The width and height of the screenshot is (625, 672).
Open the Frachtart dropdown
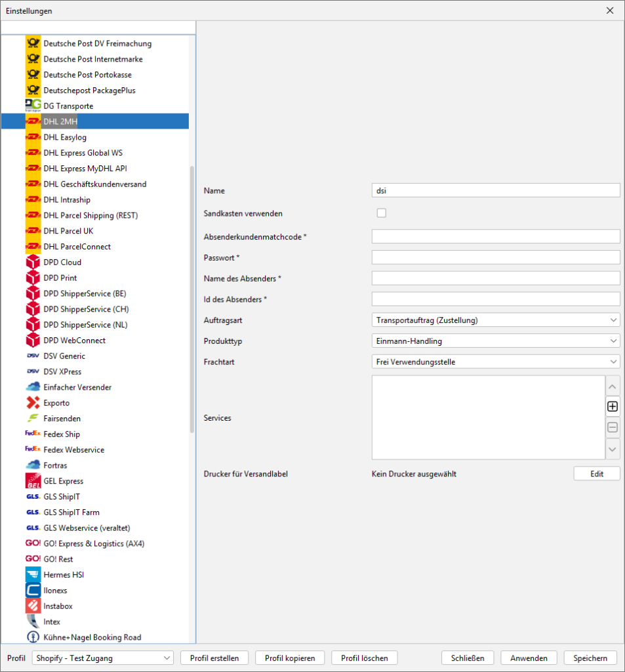(495, 362)
